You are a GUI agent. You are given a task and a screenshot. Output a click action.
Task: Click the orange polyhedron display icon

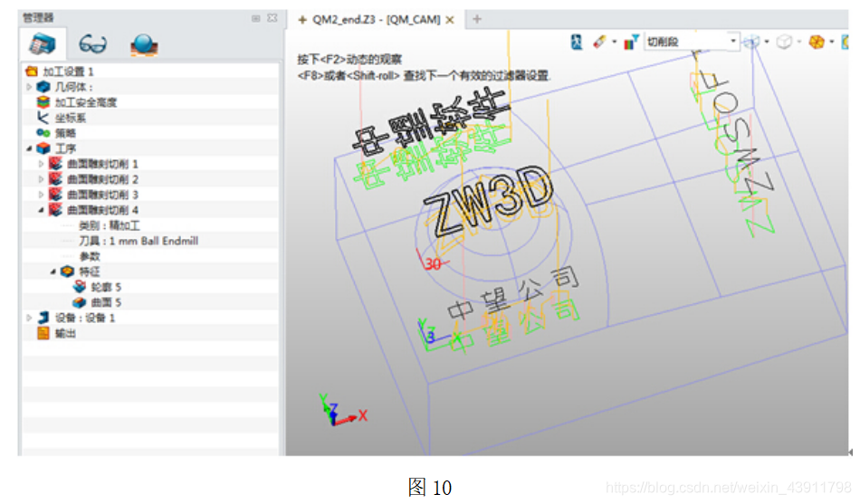pyautogui.click(x=817, y=42)
